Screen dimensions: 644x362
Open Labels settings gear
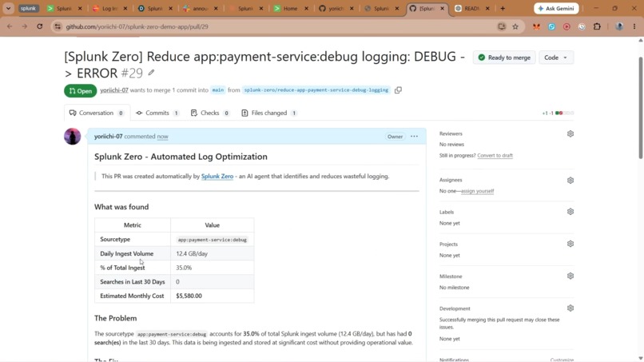[x=570, y=212]
